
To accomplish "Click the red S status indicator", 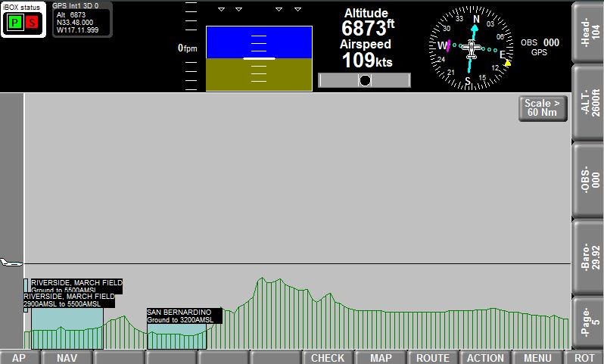I will coord(31,23).
